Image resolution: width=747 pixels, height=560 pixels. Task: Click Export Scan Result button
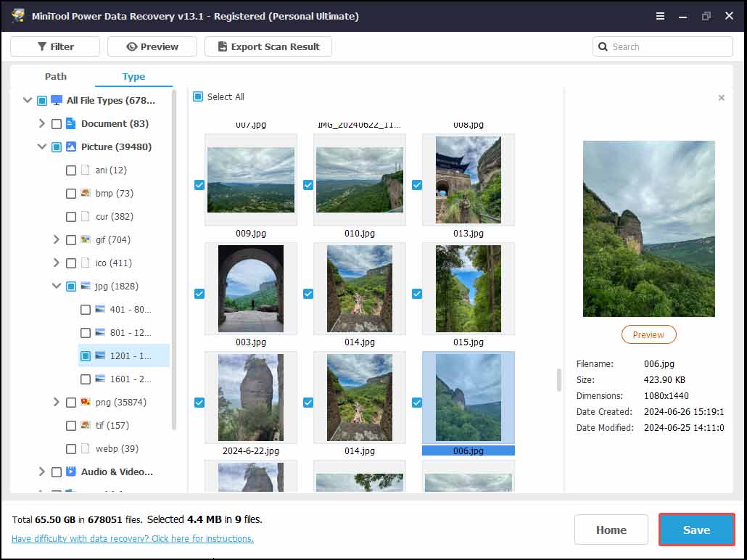tap(268, 46)
